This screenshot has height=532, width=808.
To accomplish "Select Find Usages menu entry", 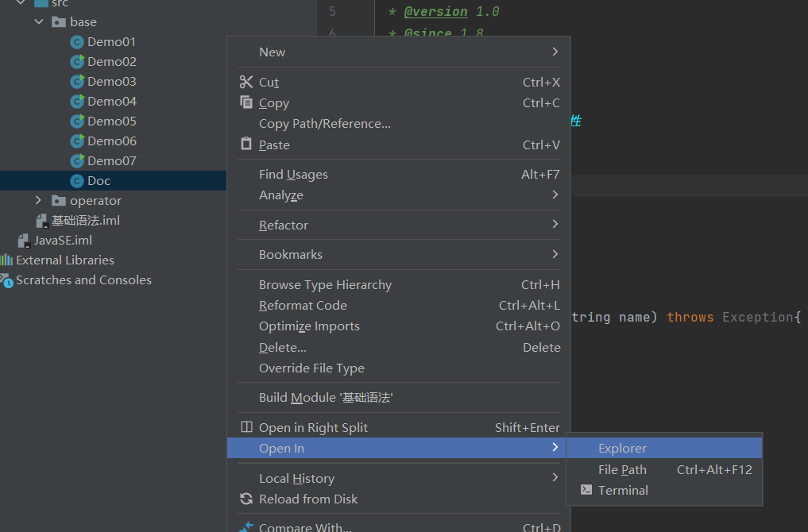I will (293, 174).
